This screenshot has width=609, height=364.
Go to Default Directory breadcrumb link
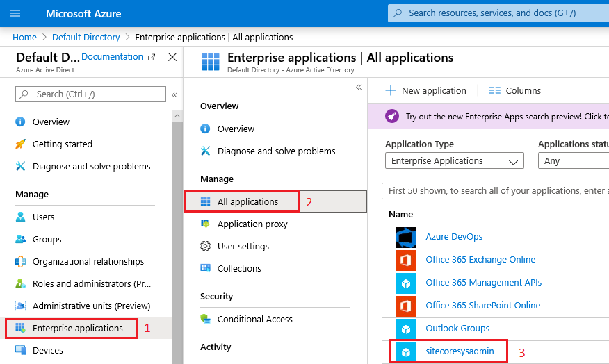pos(86,38)
